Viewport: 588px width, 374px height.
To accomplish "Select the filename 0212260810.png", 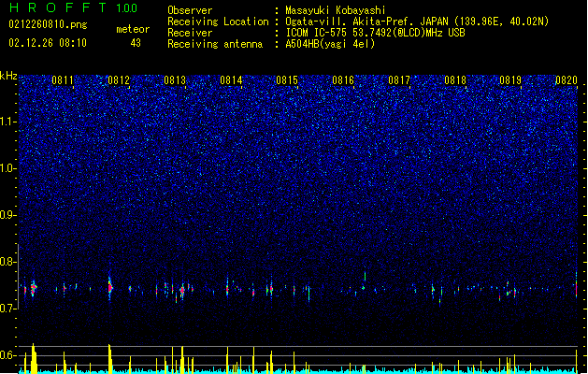I will coord(48,25).
